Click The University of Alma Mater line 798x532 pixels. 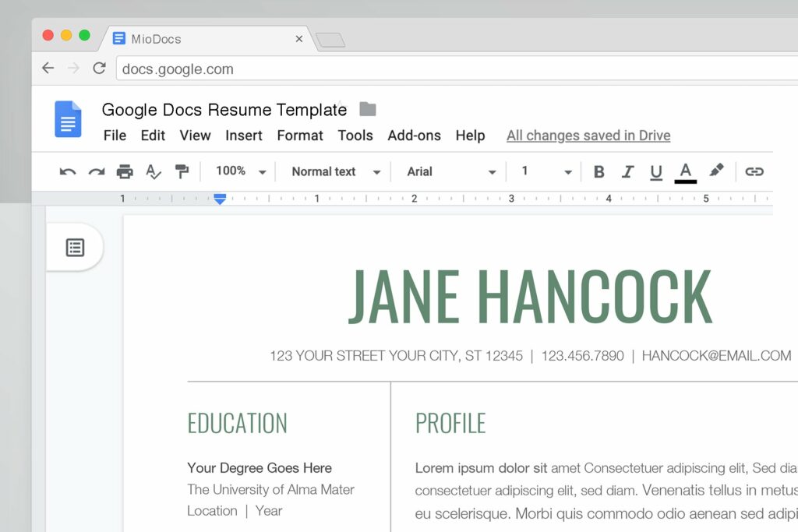click(270, 489)
